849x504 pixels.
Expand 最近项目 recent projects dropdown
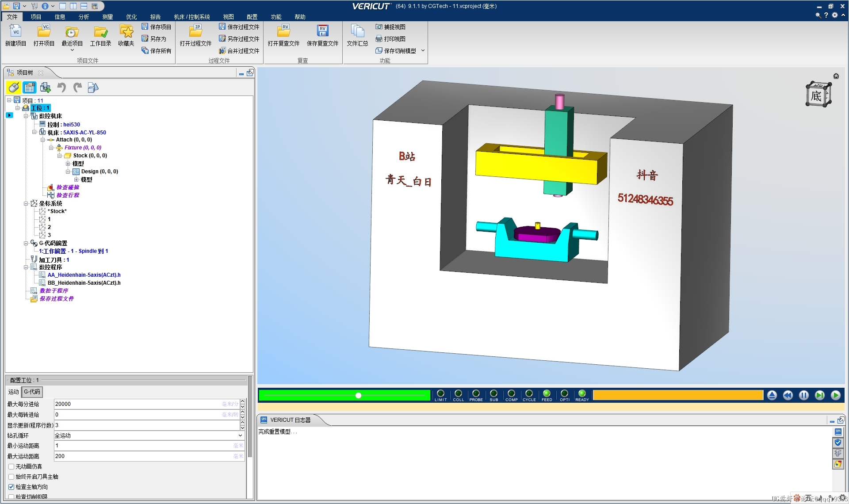(x=72, y=50)
